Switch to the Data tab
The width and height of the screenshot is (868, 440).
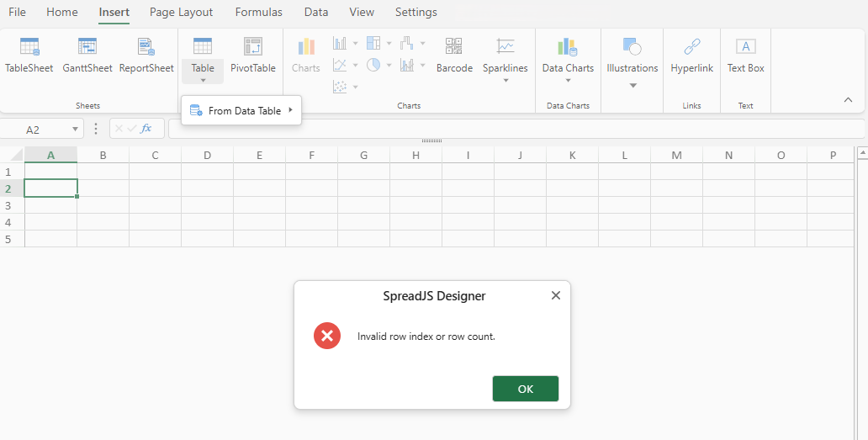click(316, 12)
